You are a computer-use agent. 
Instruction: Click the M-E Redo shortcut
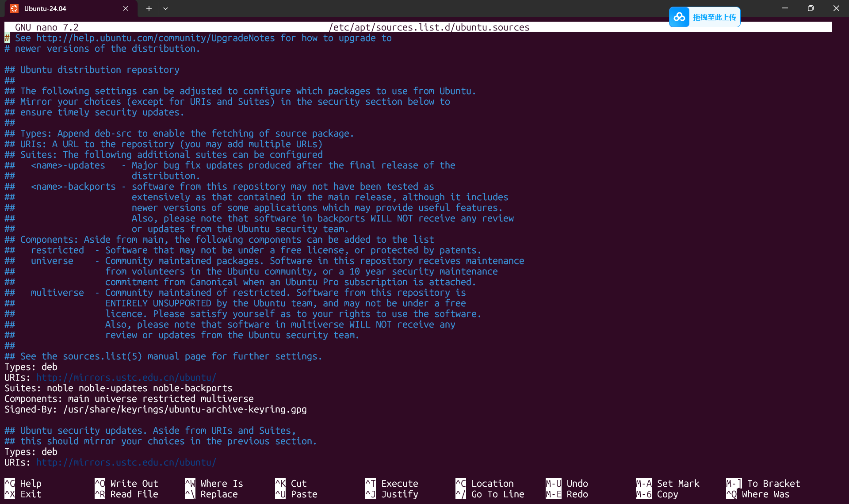point(567,494)
